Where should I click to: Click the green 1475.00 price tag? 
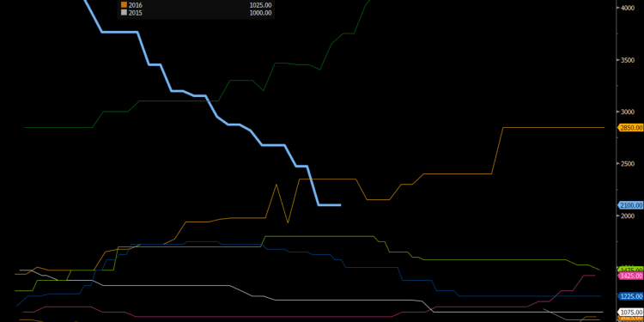pos(630,270)
